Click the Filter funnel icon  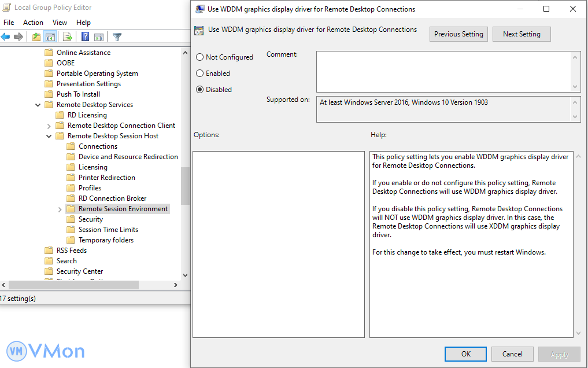coord(117,37)
